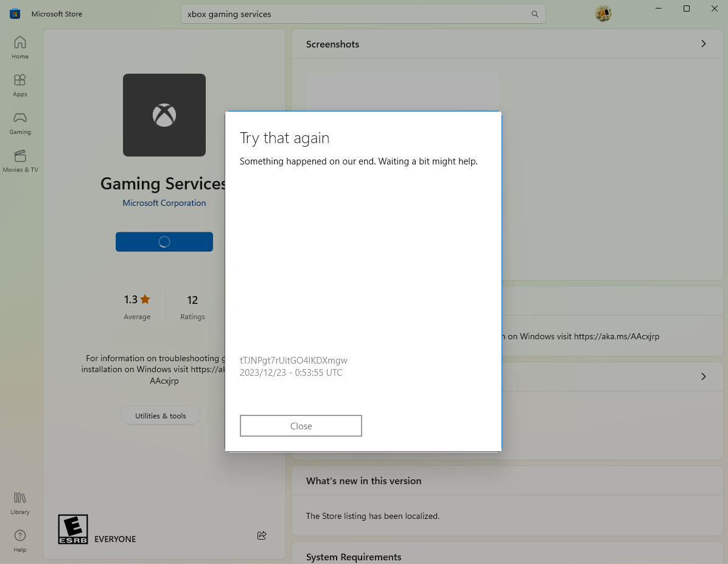
Task: Maximize the Microsoft Store window
Action: [x=687, y=9]
